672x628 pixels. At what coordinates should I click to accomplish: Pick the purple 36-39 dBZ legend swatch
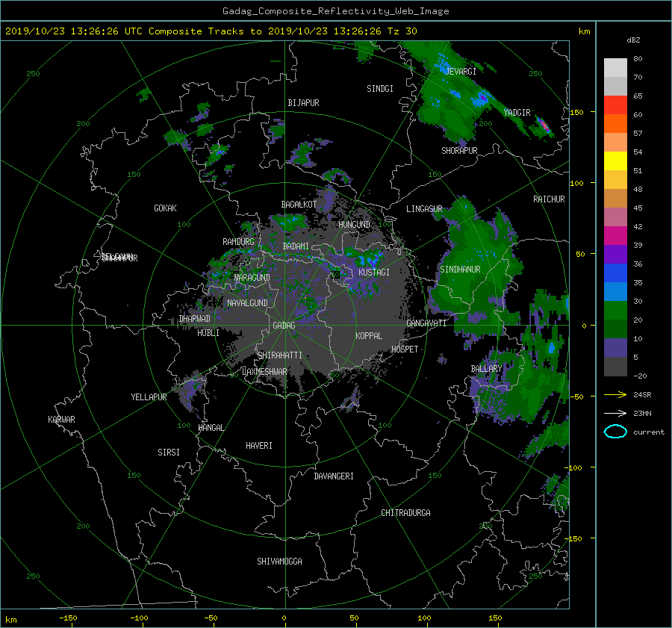coord(615,254)
